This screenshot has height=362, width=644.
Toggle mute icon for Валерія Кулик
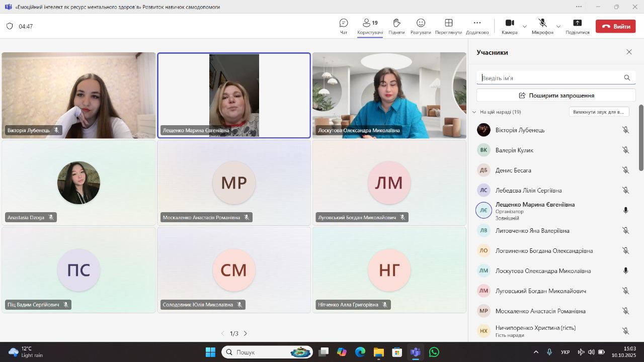[625, 150]
